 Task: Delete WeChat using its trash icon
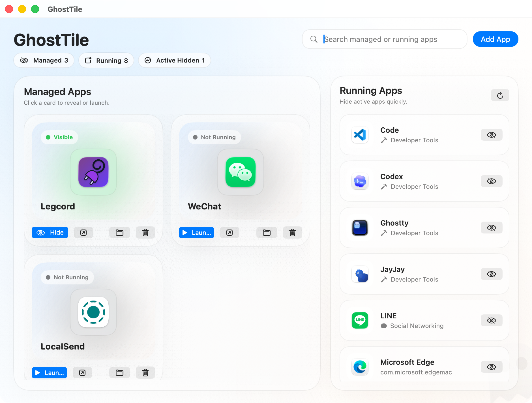point(292,232)
